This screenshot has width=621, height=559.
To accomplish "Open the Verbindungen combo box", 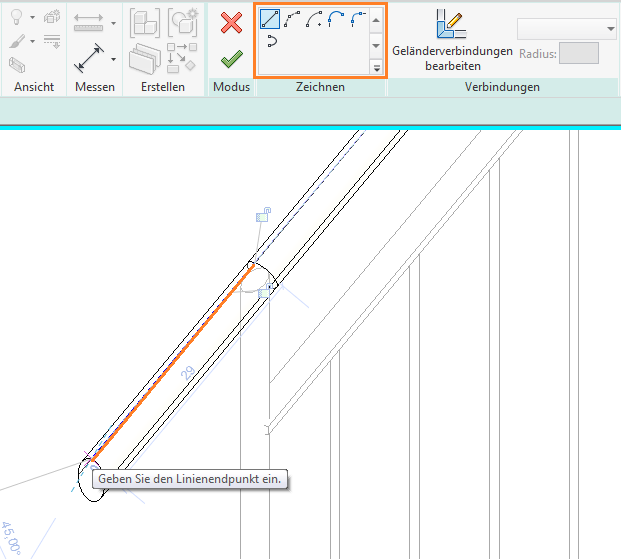I will point(566,28).
